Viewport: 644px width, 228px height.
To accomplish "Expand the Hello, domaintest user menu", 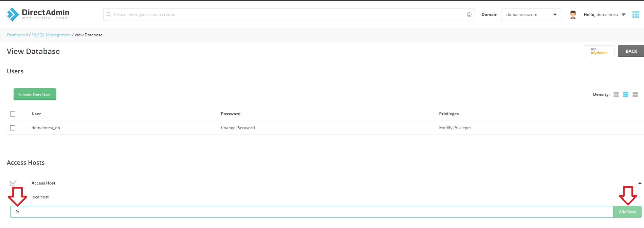I will (605, 15).
